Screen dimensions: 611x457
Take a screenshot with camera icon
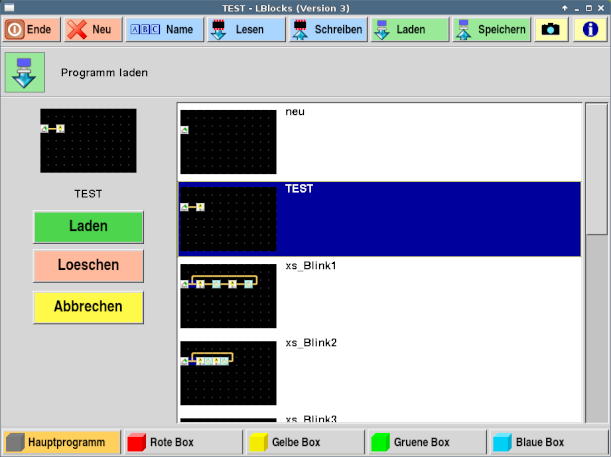coord(550,29)
